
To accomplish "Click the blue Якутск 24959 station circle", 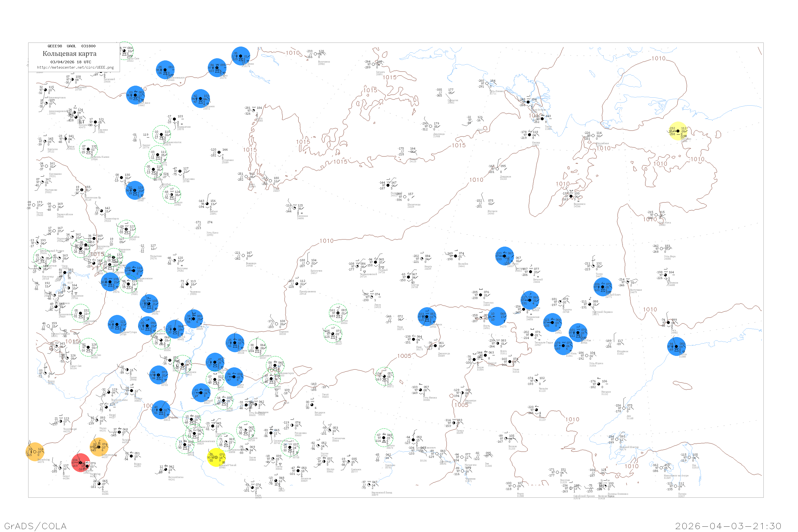I will click(x=530, y=300).
